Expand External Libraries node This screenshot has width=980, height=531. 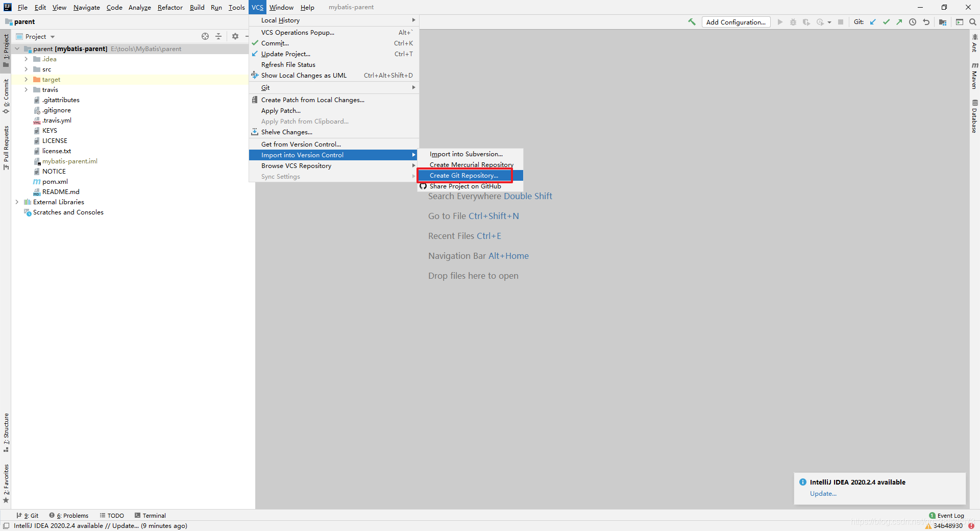tap(17, 202)
